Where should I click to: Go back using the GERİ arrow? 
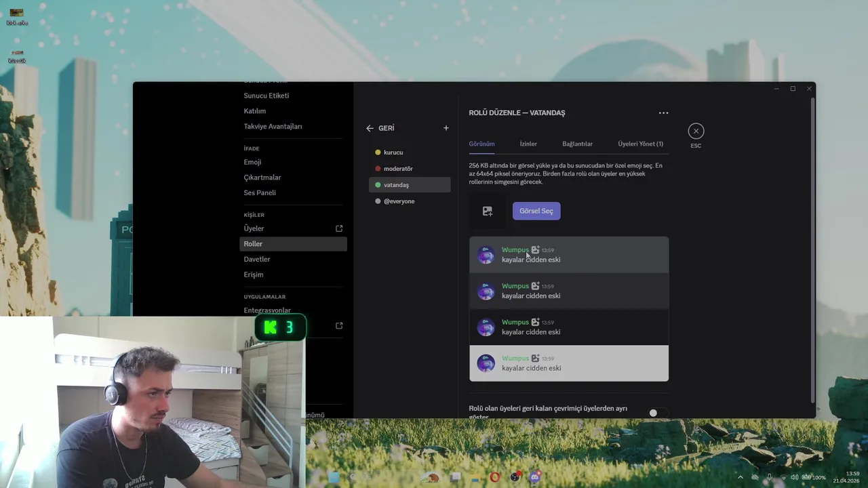370,128
